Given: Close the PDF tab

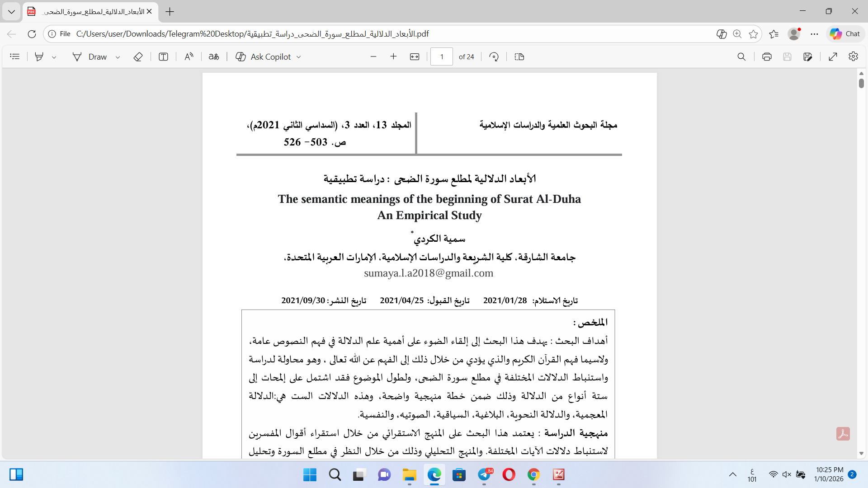Looking at the screenshot, I should click(x=150, y=12).
